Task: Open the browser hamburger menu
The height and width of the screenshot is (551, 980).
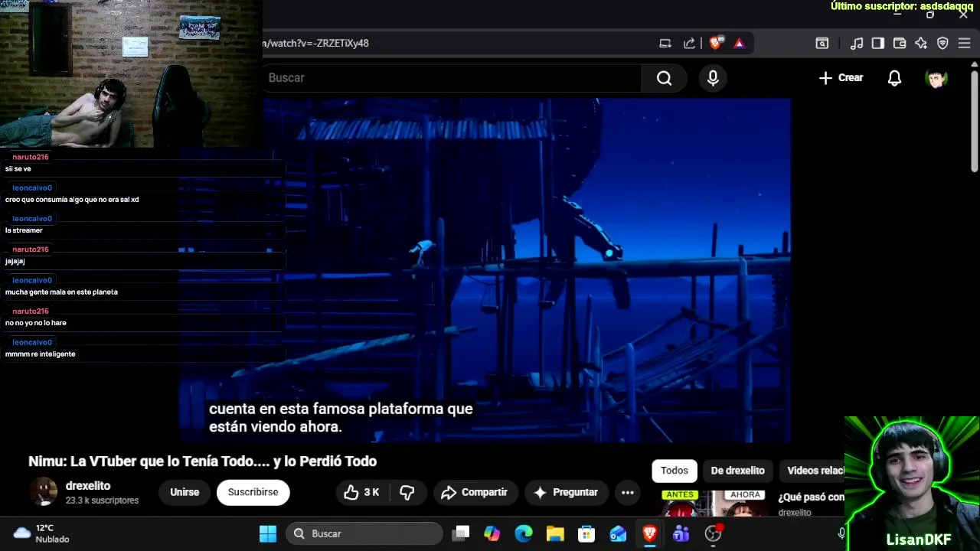Action: point(964,44)
